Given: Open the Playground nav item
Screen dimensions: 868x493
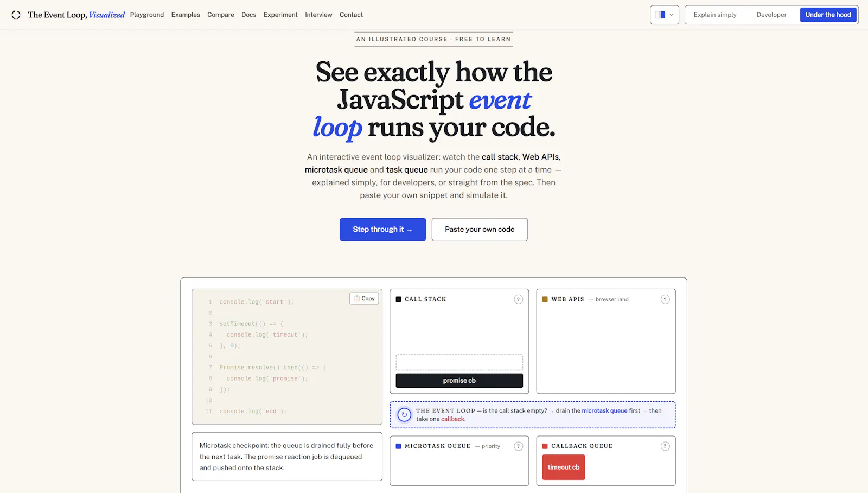Looking at the screenshot, I should click(147, 15).
